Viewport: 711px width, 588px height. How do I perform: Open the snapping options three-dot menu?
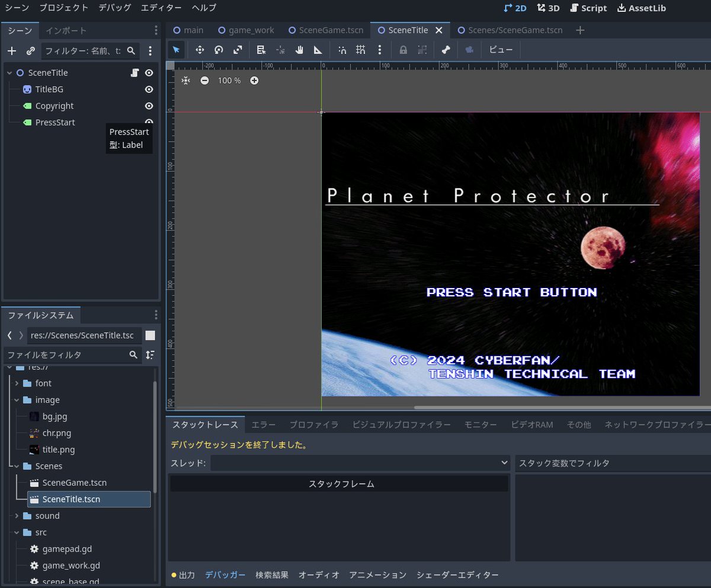(380, 50)
